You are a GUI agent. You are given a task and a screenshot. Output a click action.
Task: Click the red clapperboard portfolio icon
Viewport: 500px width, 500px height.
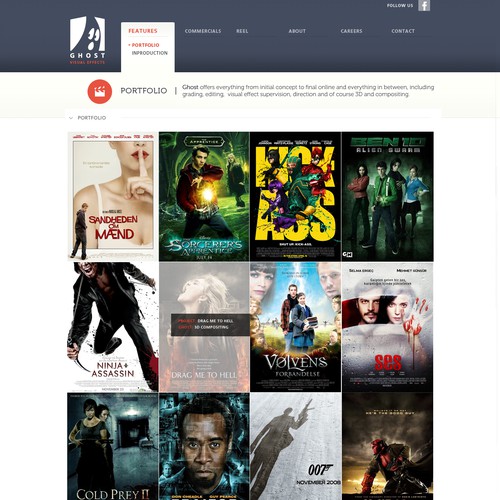100,91
